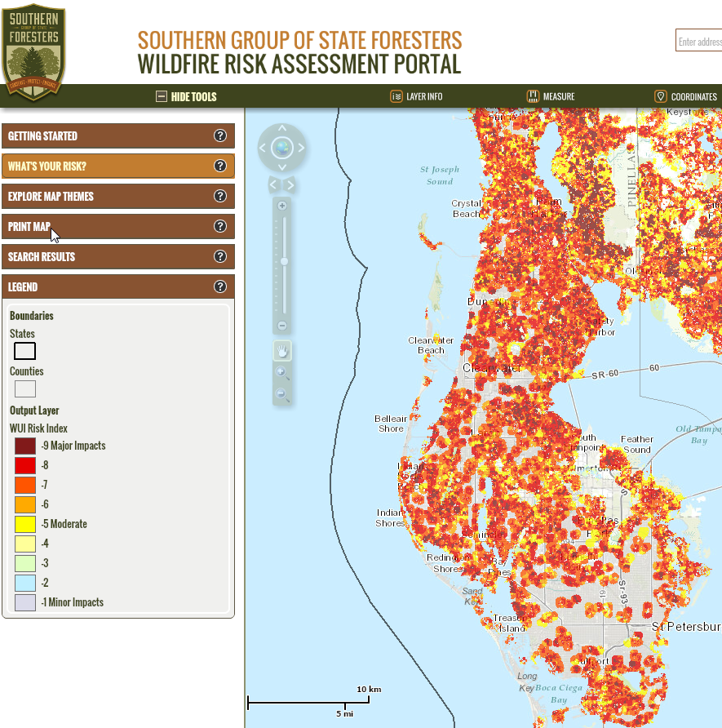Click the -9 Major Impacts swatch
The height and width of the screenshot is (728, 722).
pyautogui.click(x=25, y=446)
